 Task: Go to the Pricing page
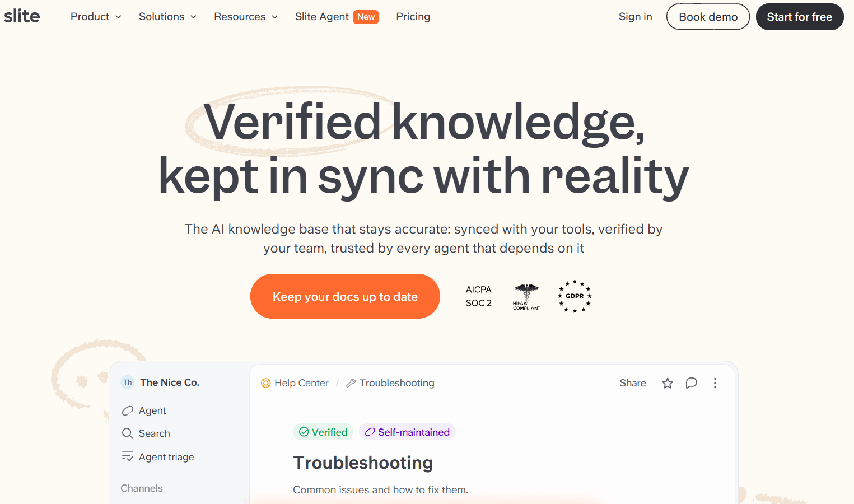(413, 17)
